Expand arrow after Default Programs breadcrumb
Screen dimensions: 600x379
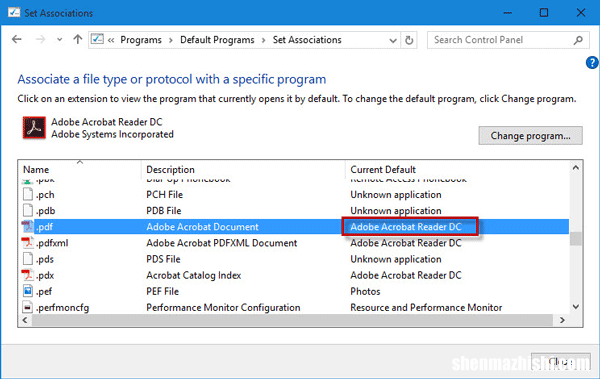coord(263,40)
